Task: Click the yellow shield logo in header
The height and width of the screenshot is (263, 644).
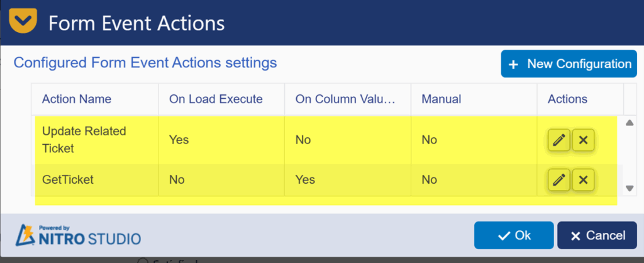Action: point(25,21)
